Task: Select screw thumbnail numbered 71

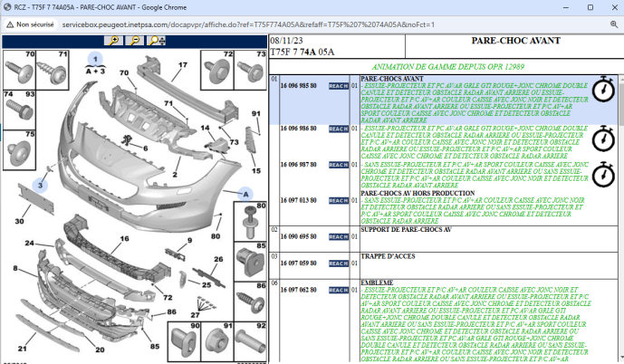Action: tap(53, 70)
